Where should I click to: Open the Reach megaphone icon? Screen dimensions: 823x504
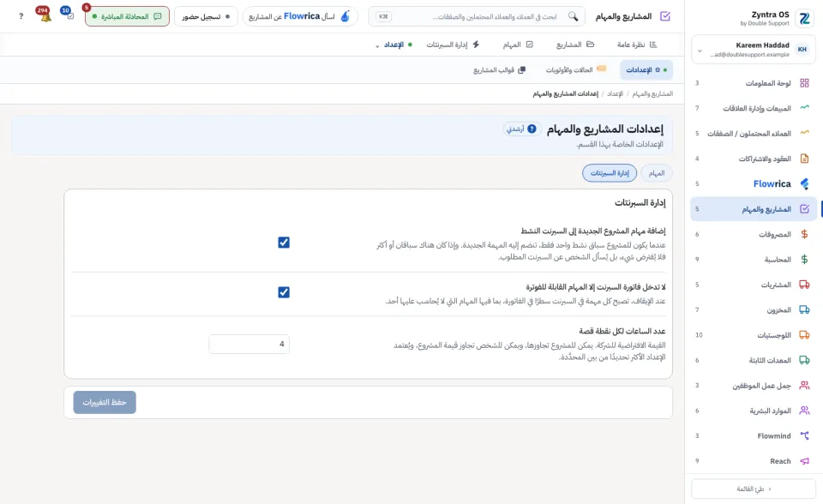804,460
